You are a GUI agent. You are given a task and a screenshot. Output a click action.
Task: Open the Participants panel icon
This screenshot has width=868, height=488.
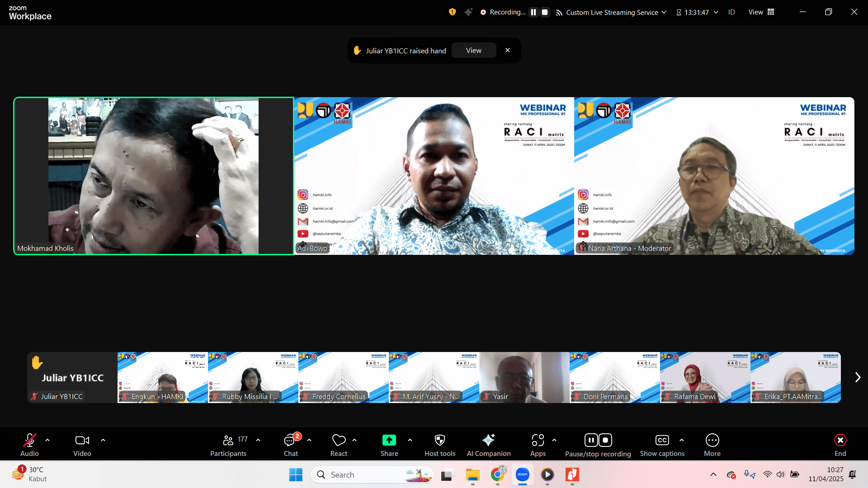tap(228, 440)
